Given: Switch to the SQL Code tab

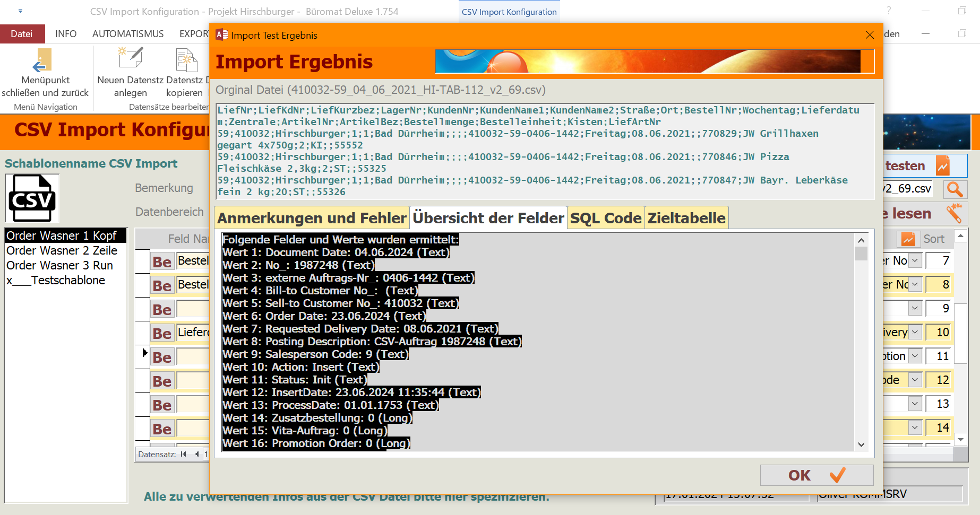Looking at the screenshot, I should [606, 218].
